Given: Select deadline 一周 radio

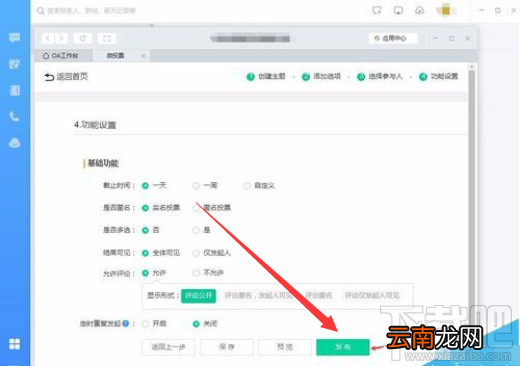Looking at the screenshot, I should pyautogui.click(x=196, y=185).
